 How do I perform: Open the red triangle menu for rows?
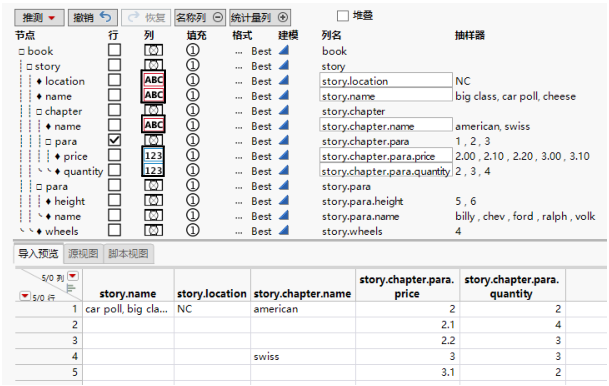coord(24,296)
